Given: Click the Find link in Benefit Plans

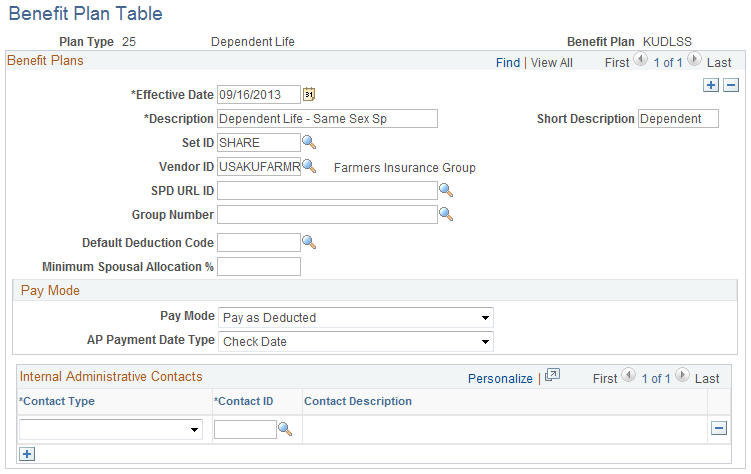Looking at the screenshot, I should (x=508, y=63).
